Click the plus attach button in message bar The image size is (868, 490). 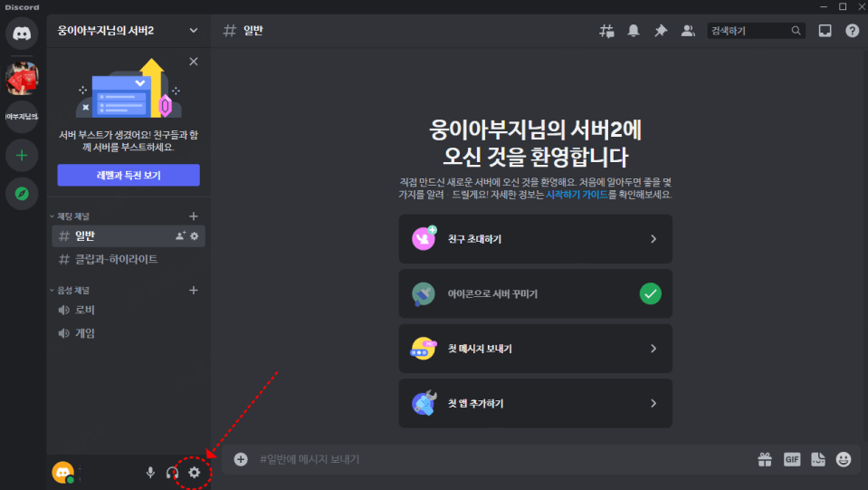tap(241, 459)
